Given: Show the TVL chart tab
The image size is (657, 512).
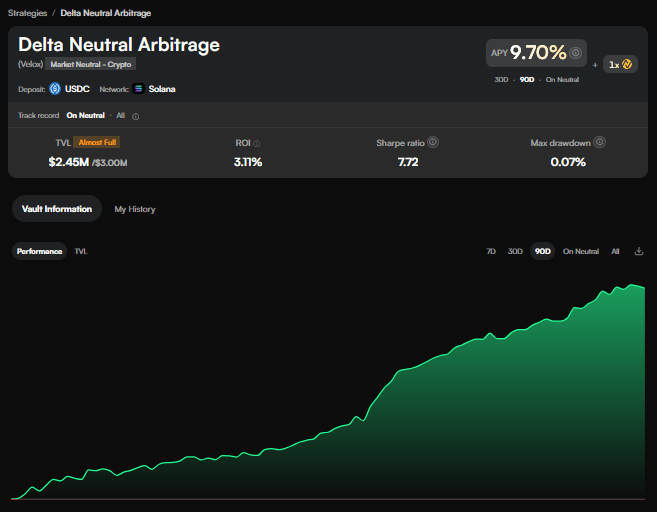Looking at the screenshot, I should click(81, 251).
